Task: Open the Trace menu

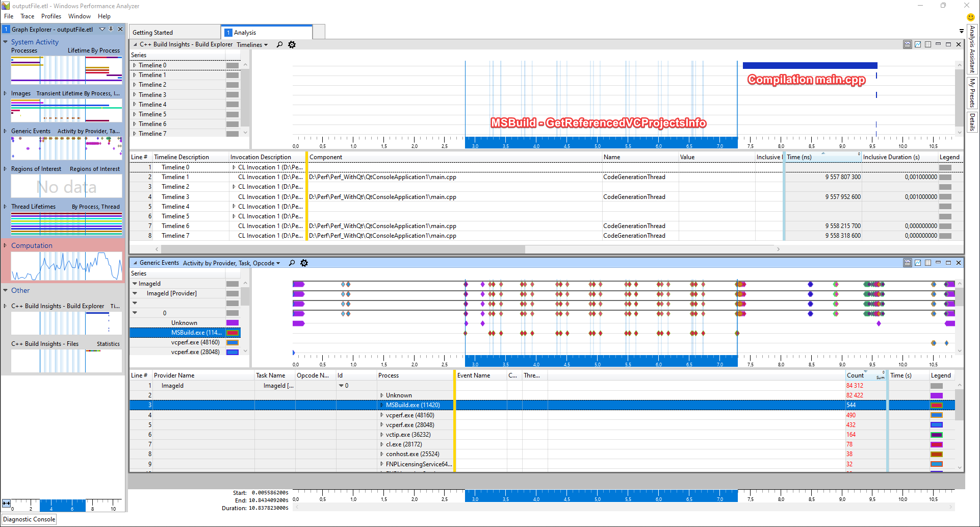Action: click(27, 16)
